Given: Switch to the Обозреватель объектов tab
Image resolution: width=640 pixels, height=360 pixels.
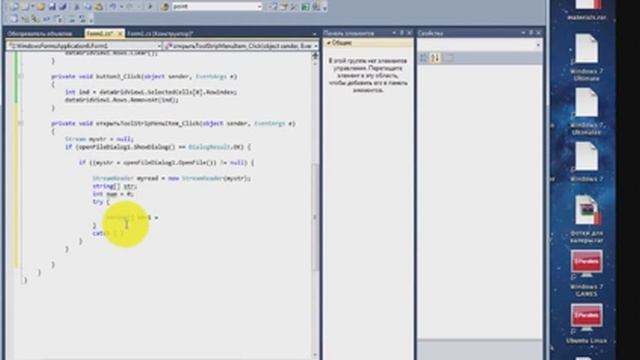Looking at the screenshot, I should pos(40,34).
